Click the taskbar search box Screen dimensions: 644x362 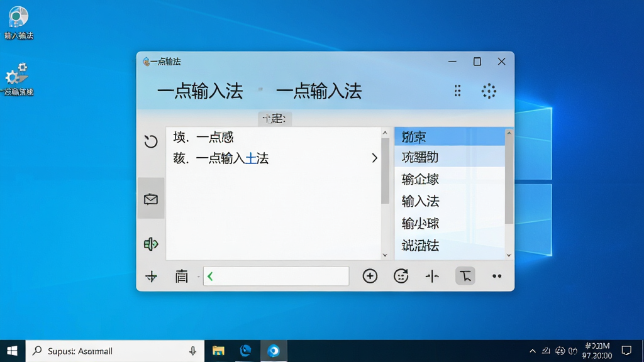[x=115, y=351]
